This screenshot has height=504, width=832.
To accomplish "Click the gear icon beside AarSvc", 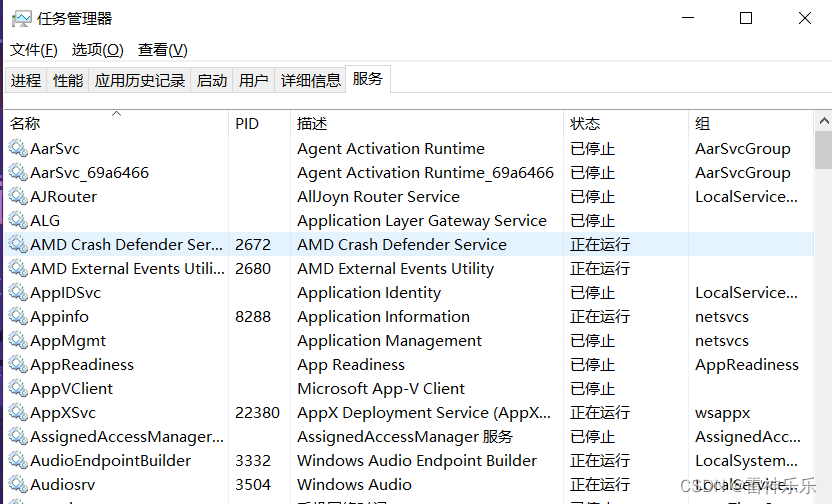I will tap(18, 148).
